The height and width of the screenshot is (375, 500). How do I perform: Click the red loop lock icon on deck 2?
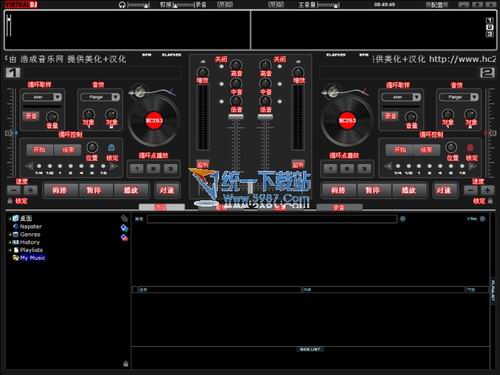click(470, 147)
